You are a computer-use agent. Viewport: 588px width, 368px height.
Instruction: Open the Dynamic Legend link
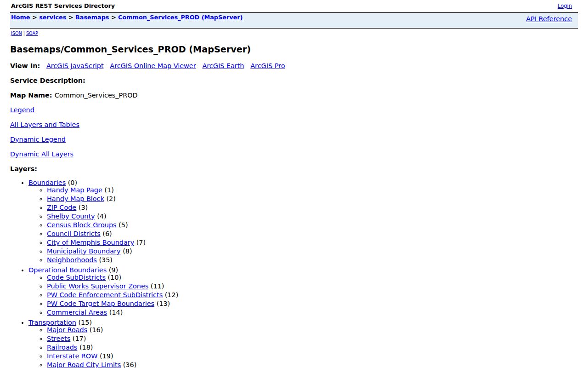coord(38,139)
